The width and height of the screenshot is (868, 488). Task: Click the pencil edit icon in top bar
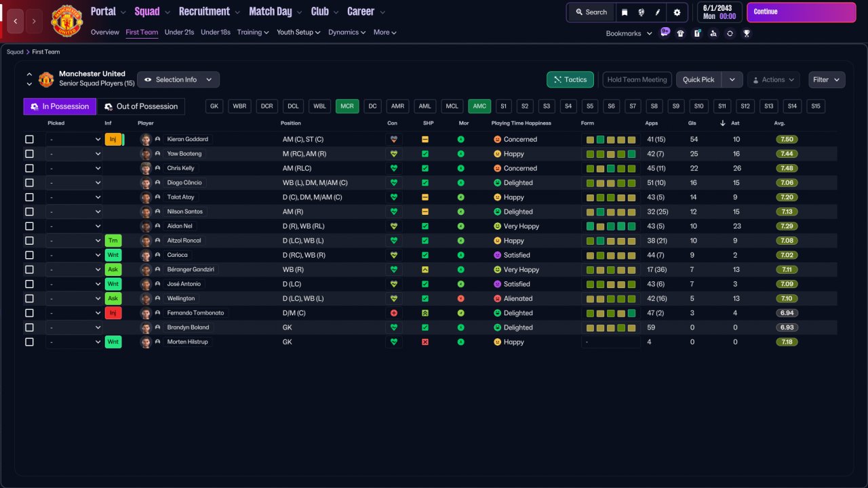tap(657, 12)
